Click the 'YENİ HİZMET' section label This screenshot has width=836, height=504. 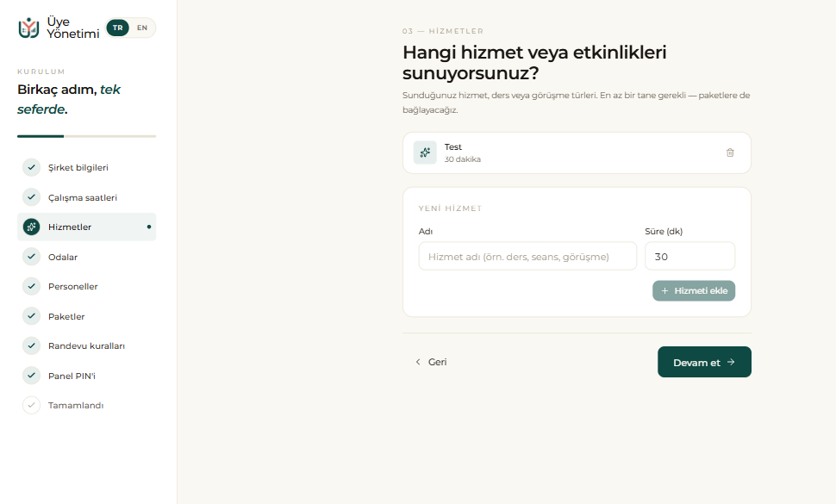pyautogui.click(x=450, y=208)
